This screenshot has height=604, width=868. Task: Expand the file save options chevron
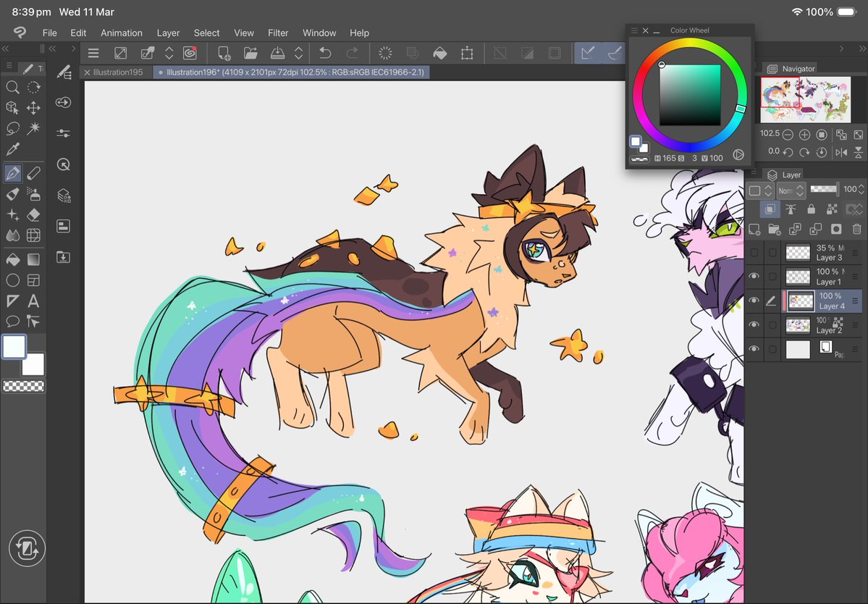click(300, 53)
